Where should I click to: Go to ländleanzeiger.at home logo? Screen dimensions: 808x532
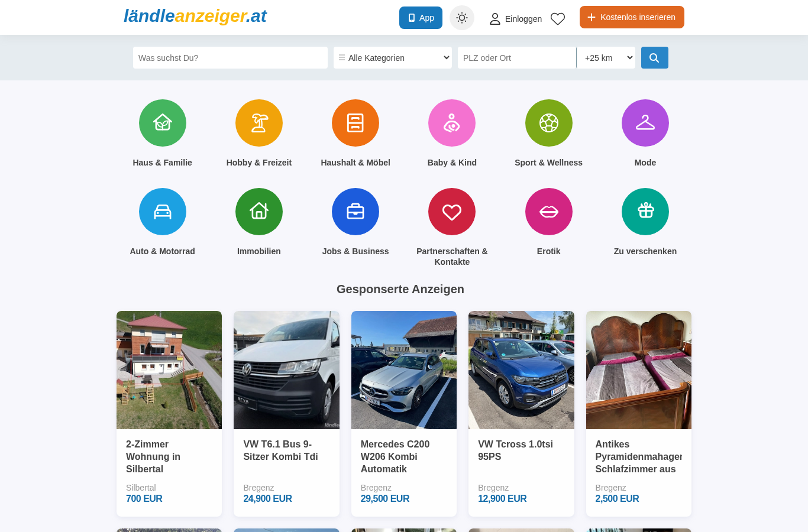[195, 16]
